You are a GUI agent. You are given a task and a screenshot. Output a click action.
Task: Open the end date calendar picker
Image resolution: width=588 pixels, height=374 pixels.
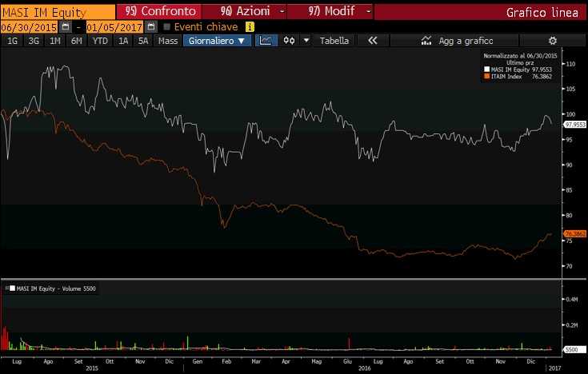(x=150, y=27)
